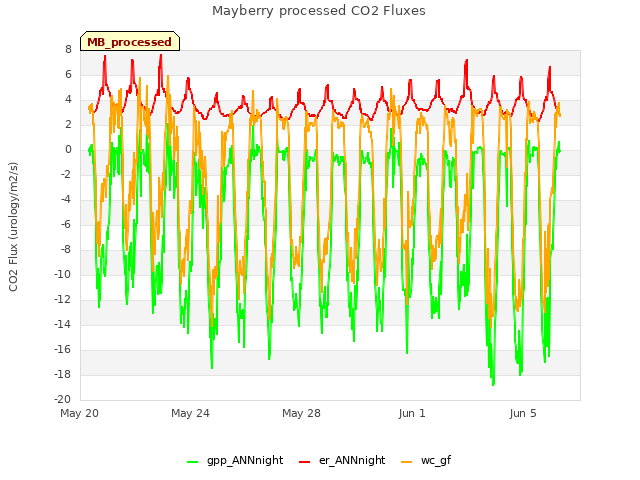
Task: Click the chart title Mayberry processed CO2 Fluxes
Action: pyautogui.click(x=319, y=11)
